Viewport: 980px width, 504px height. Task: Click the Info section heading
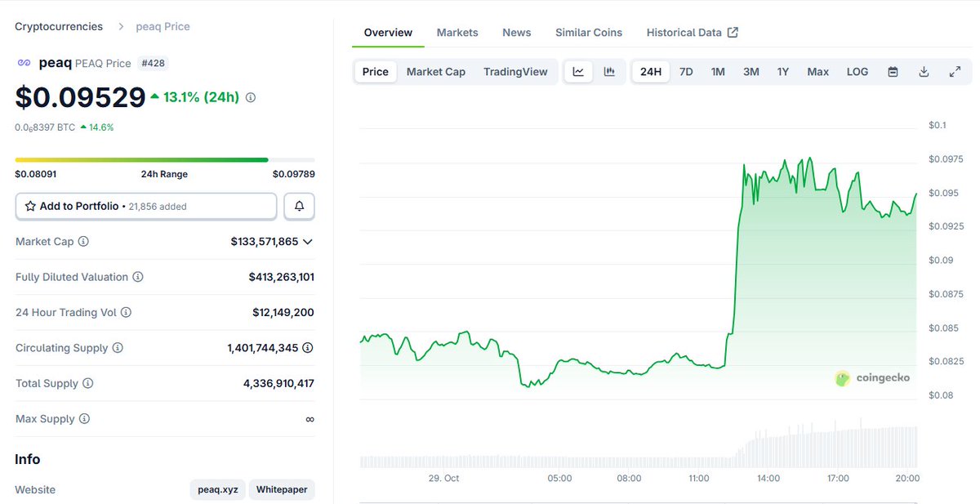[x=28, y=459]
